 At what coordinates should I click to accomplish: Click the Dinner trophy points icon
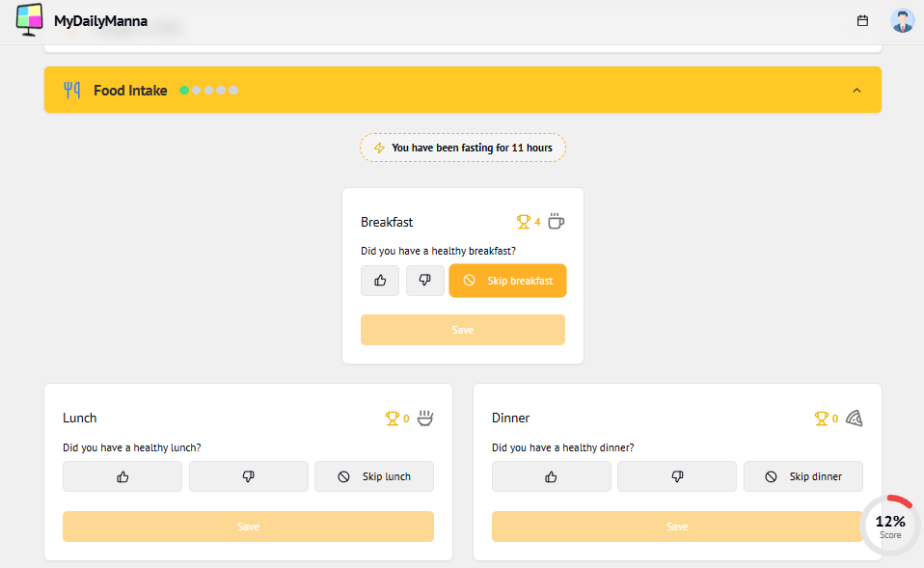coord(822,419)
